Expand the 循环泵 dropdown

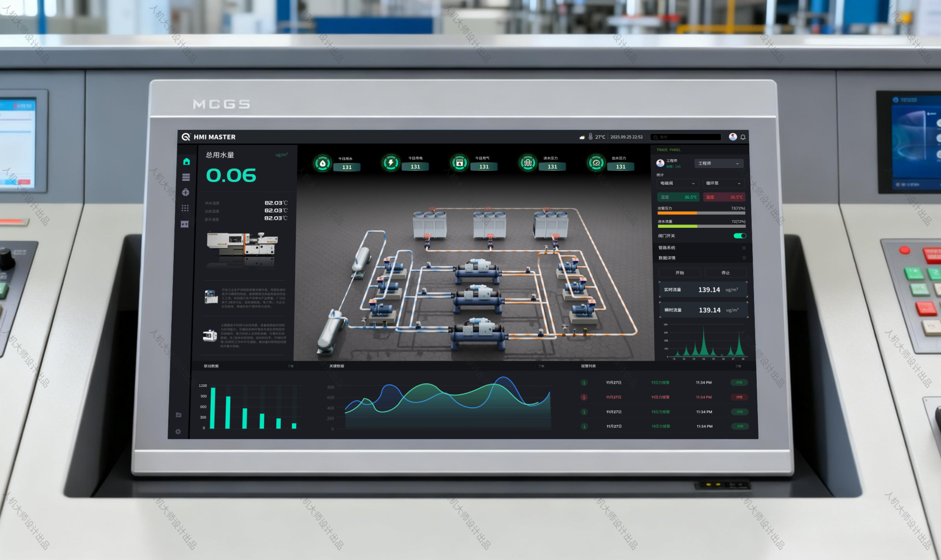point(723,183)
